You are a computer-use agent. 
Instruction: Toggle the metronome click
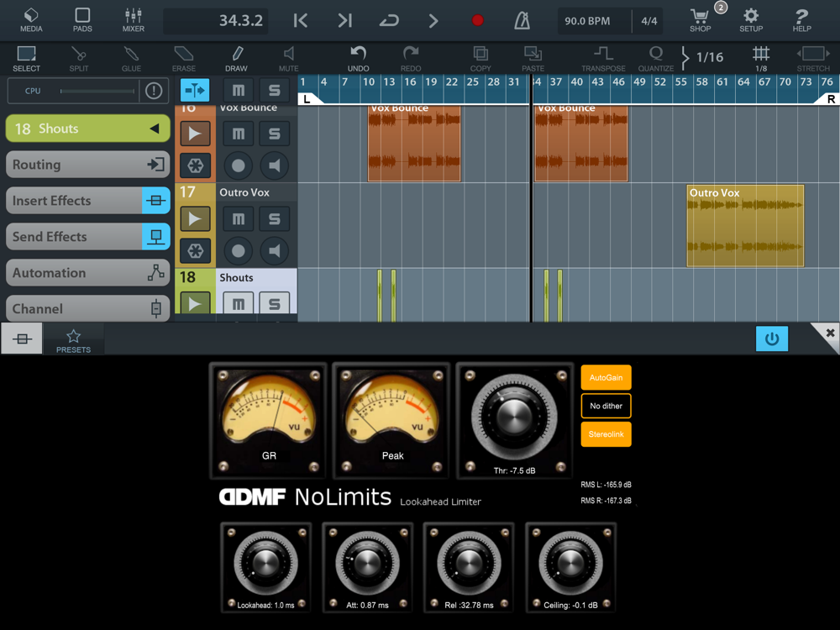[522, 21]
